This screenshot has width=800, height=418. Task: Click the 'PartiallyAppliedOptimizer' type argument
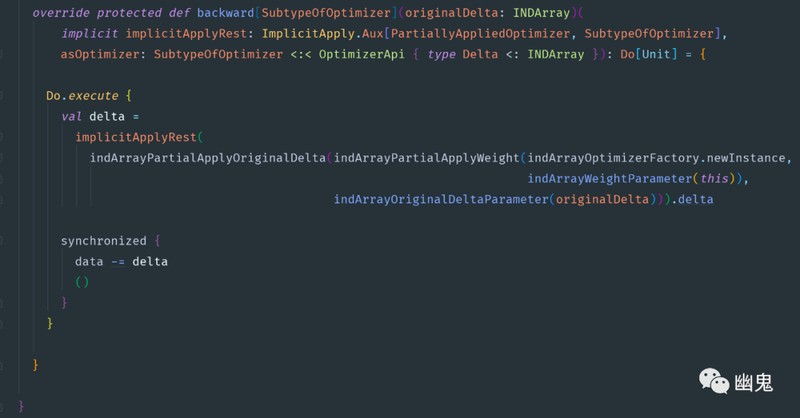pos(480,34)
